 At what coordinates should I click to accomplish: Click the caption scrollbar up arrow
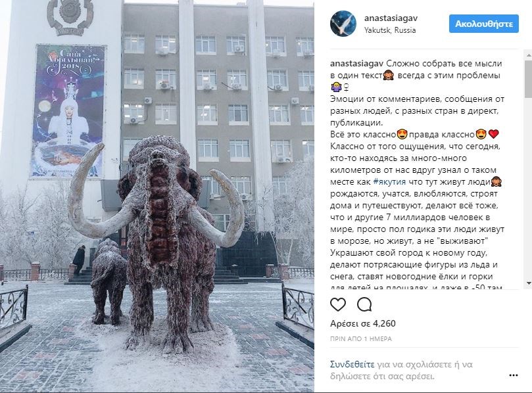[529, 55]
